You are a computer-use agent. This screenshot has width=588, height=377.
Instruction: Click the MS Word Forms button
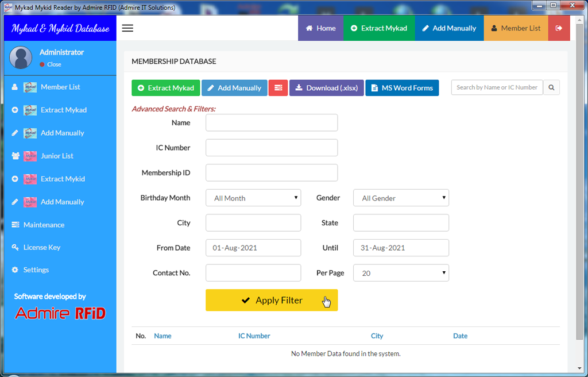click(x=402, y=88)
